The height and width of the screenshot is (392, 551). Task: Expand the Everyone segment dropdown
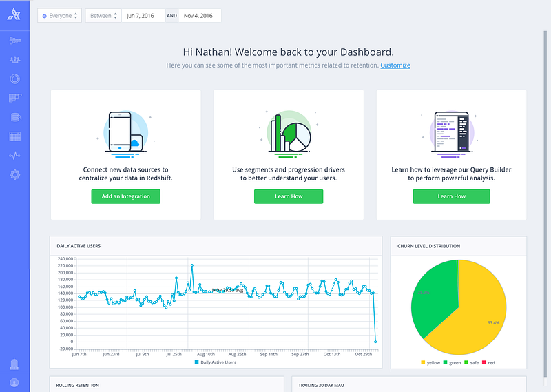59,16
